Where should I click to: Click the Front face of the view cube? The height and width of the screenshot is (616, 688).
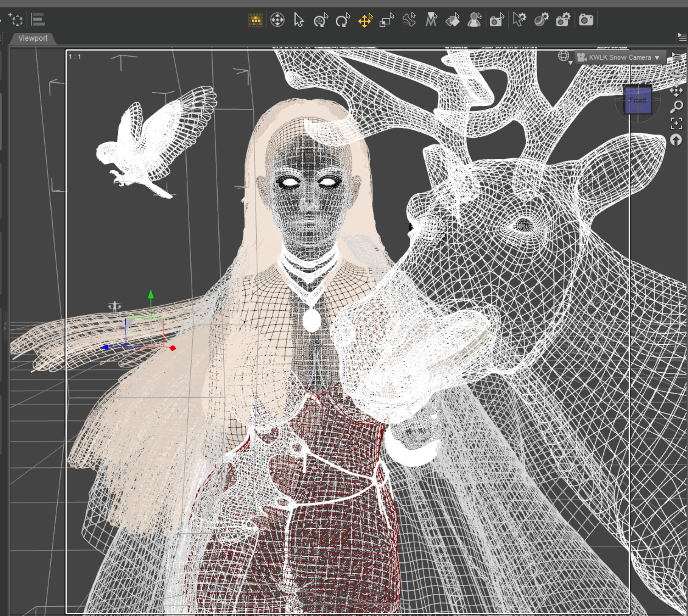pos(638,100)
